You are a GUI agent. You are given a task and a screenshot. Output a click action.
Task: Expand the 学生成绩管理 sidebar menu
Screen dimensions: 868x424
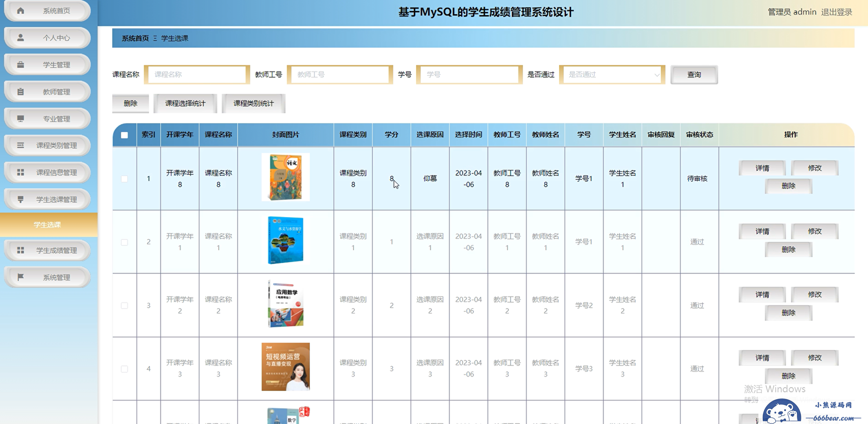coord(47,250)
